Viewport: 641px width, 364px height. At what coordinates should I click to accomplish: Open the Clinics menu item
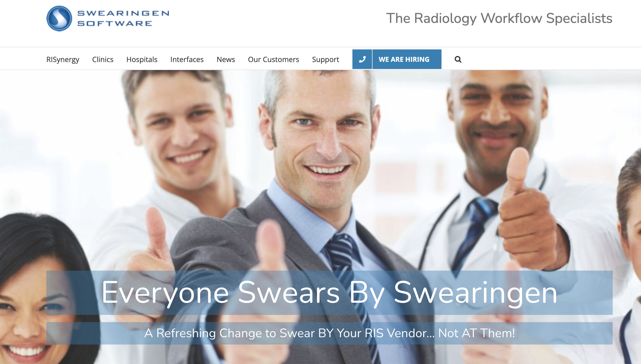[x=103, y=59]
